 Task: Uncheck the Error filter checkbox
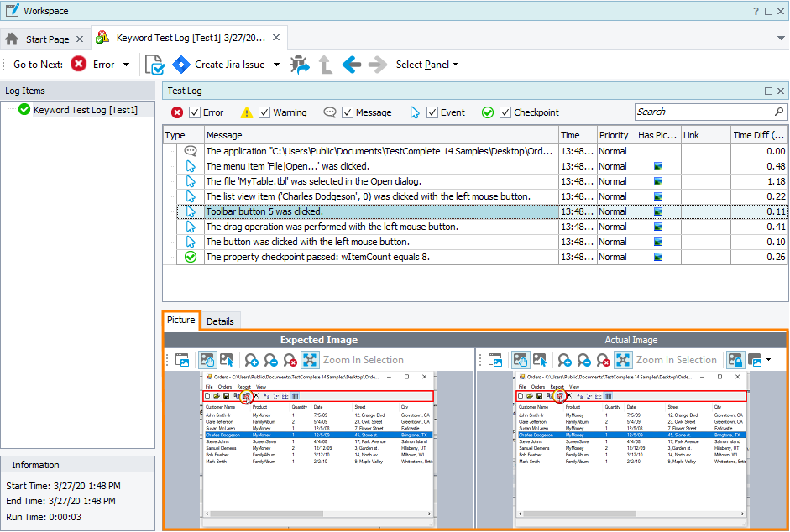click(x=195, y=112)
